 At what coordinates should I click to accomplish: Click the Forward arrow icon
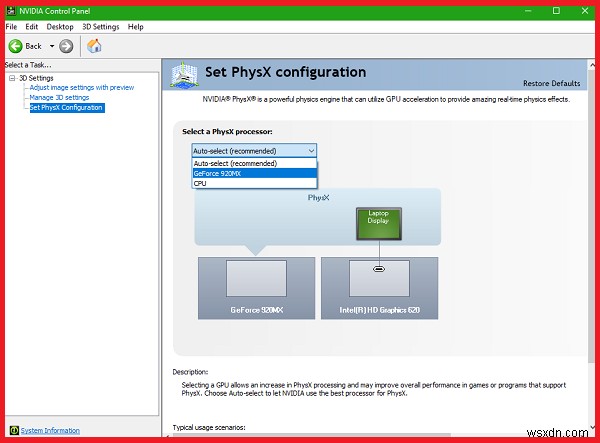tap(66, 46)
